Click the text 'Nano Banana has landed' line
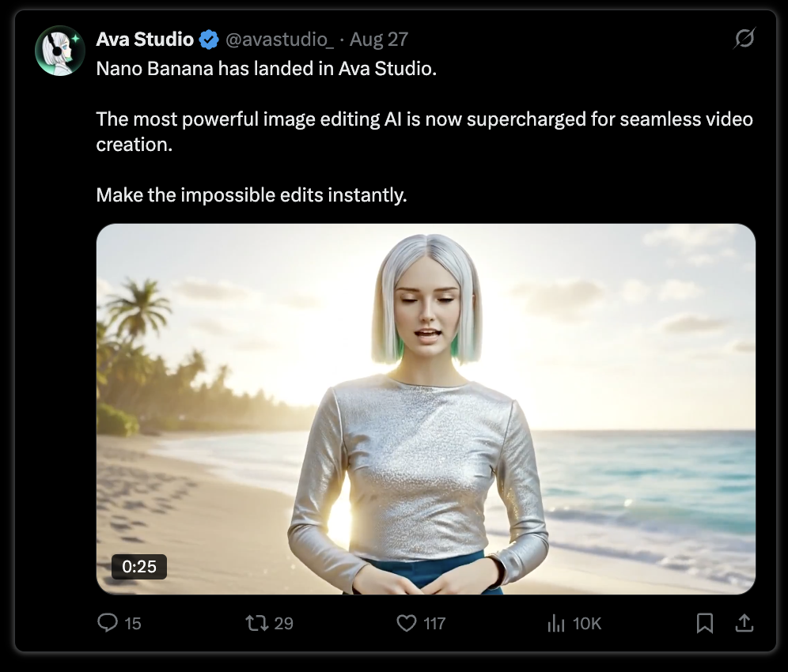The width and height of the screenshot is (788, 672). coord(267,69)
